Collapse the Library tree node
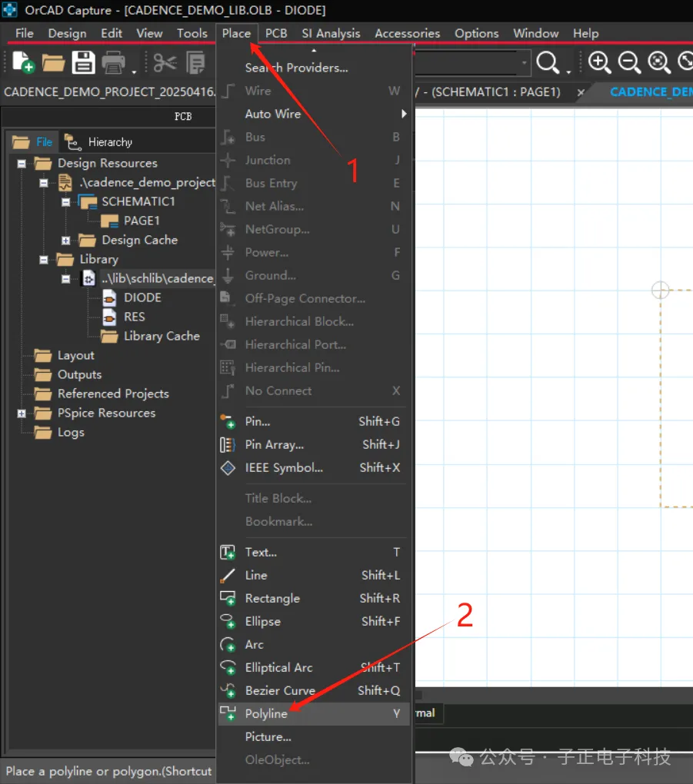This screenshot has height=784, width=693. tap(44, 260)
